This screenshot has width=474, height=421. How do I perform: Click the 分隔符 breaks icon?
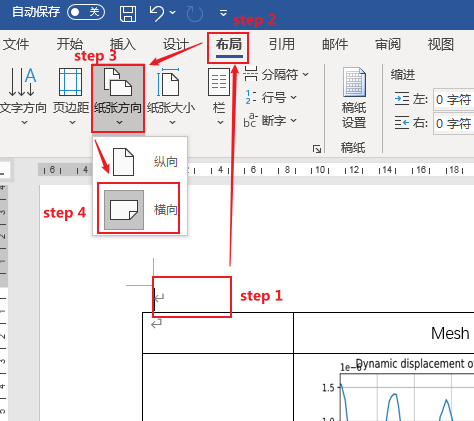tap(251, 74)
